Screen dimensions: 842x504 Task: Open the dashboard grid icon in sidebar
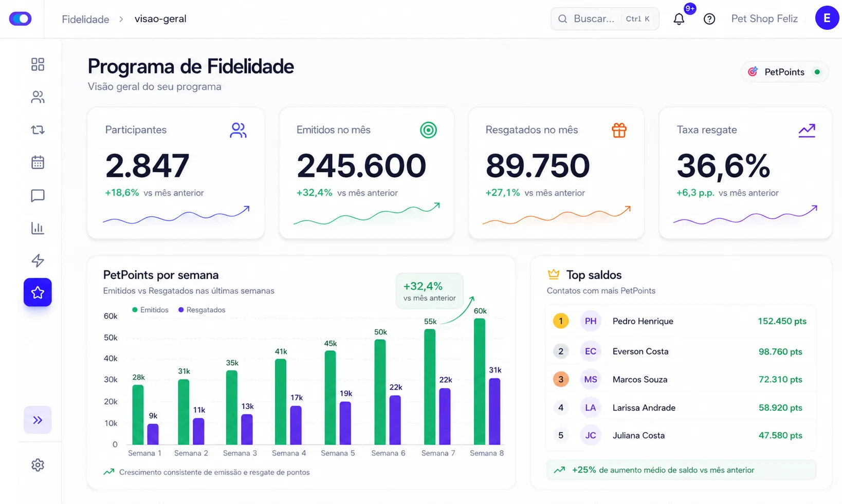[x=38, y=64]
